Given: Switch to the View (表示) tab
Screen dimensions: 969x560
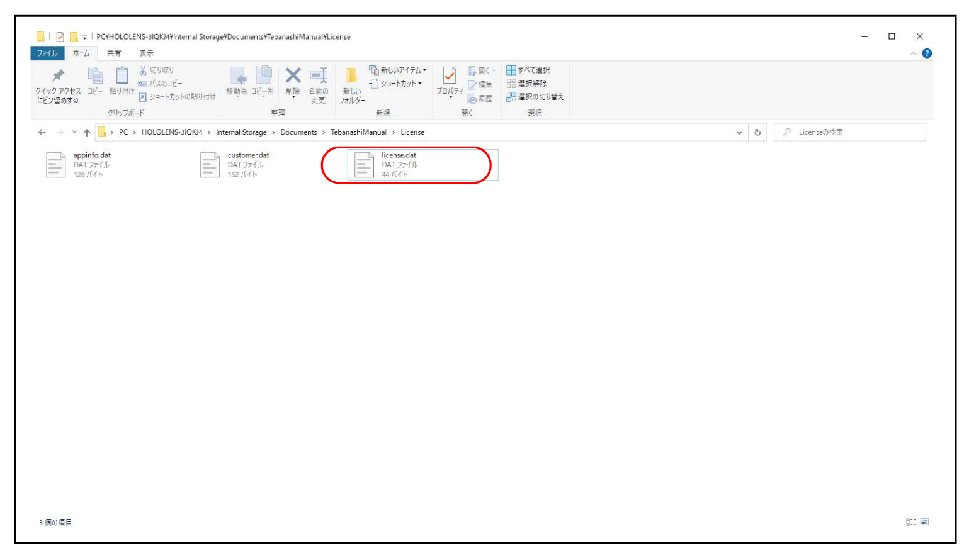Looking at the screenshot, I should 146,53.
